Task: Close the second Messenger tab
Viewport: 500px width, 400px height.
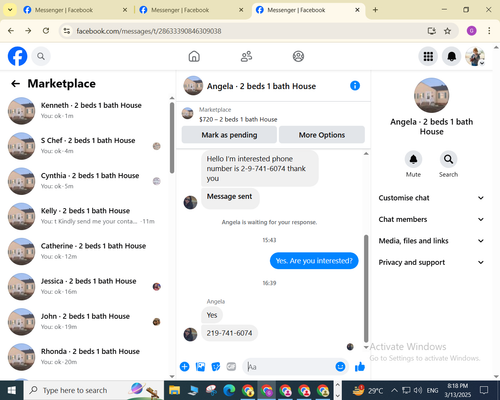Action: (x=241, y=10)
